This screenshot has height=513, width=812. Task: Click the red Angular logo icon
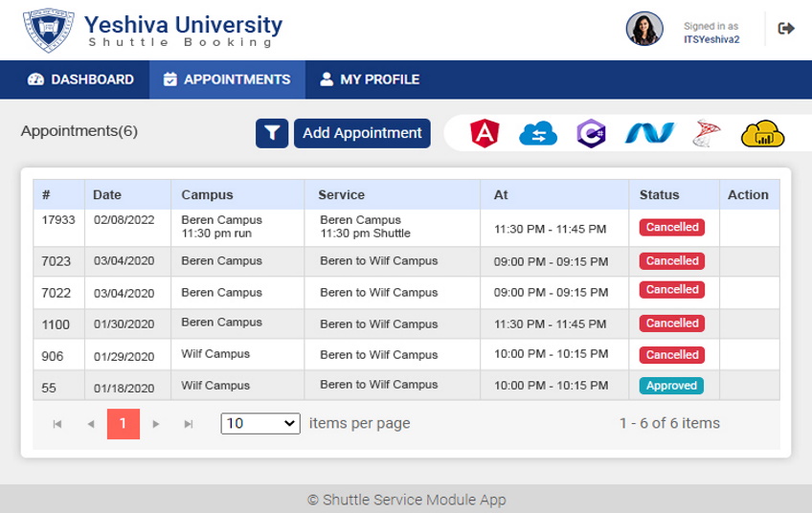[x=485, y=134]
